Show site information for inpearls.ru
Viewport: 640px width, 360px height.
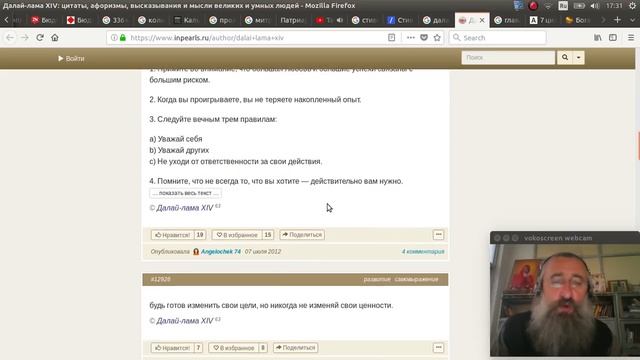[x=114, y=38]
